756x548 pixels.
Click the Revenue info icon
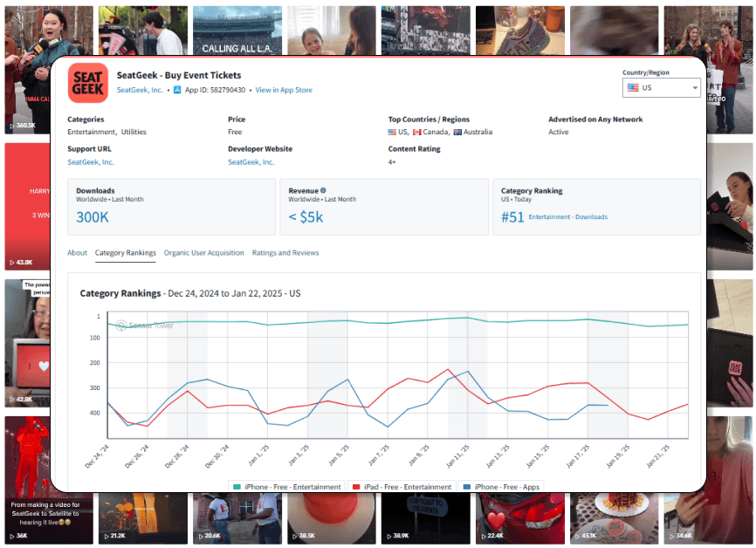pyautogui.click(x=323, y=190)
